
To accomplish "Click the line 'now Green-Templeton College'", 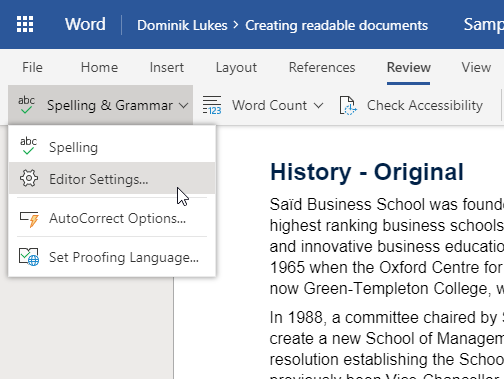I will click(x=387, y=288).
